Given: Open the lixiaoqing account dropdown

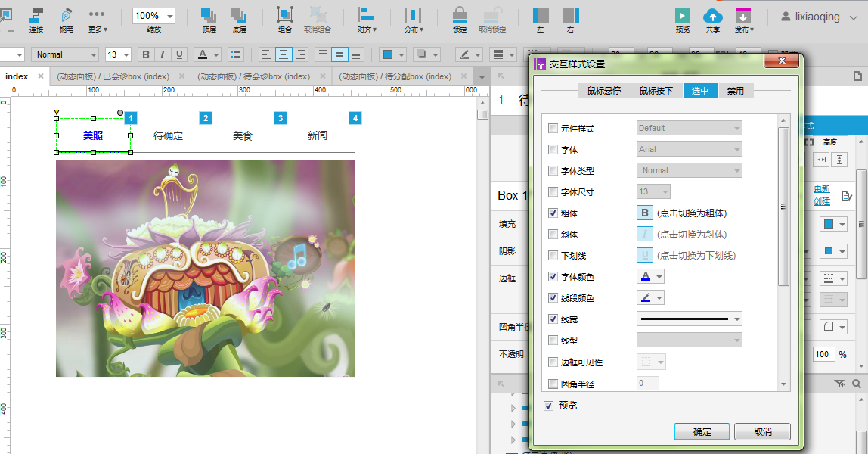Looking at the screenshot, I should pos(853,17).
